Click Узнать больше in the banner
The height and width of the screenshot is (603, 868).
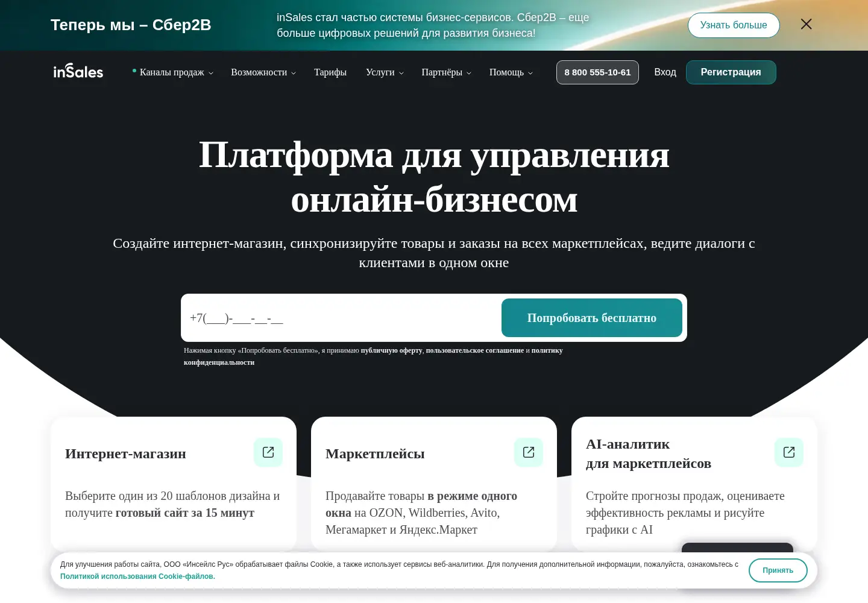(x=734, y=25)
